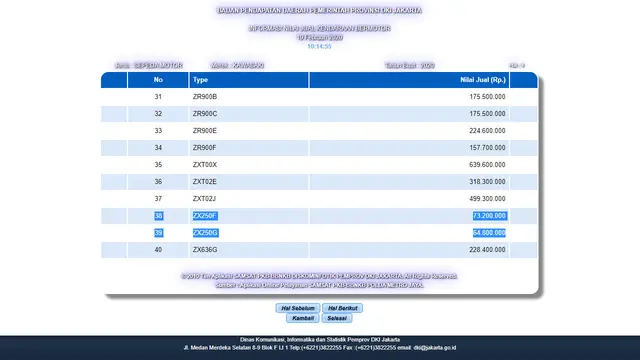Screen dimensions: 640x360
Task: Select value 175.500.000 for ZR900C
Action: [487, 114]
